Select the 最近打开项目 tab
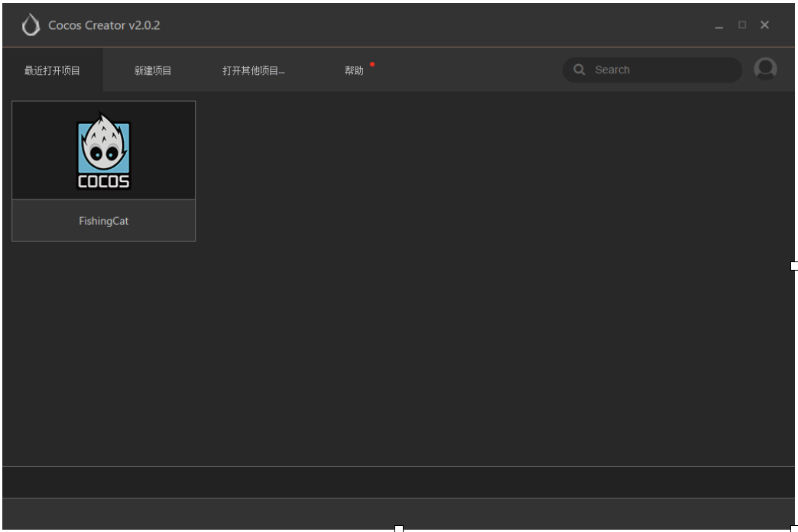Viewport: 798px width, 532px height. 53,70
